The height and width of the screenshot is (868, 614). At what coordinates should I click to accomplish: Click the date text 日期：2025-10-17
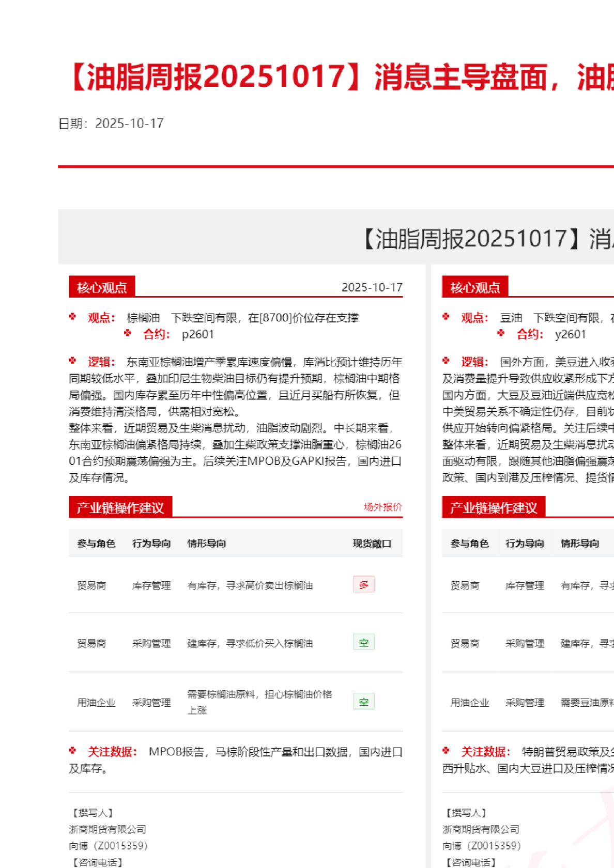(x=111, y=123)
